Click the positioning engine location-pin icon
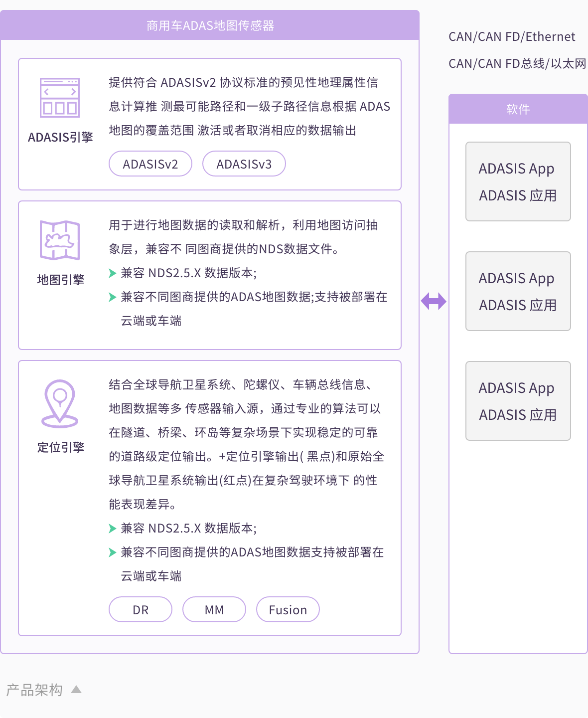 (60, 404)
